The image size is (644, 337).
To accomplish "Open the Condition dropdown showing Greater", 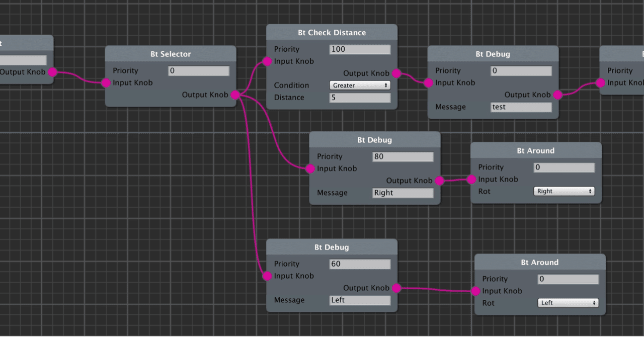I will point(359,85).
